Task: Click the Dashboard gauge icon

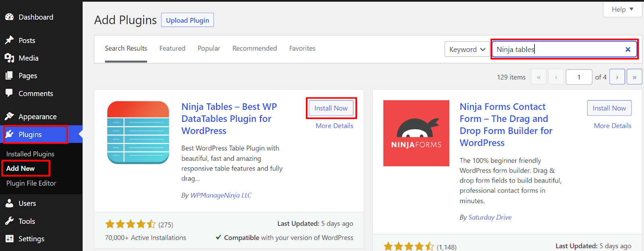Action: (9, 17)
